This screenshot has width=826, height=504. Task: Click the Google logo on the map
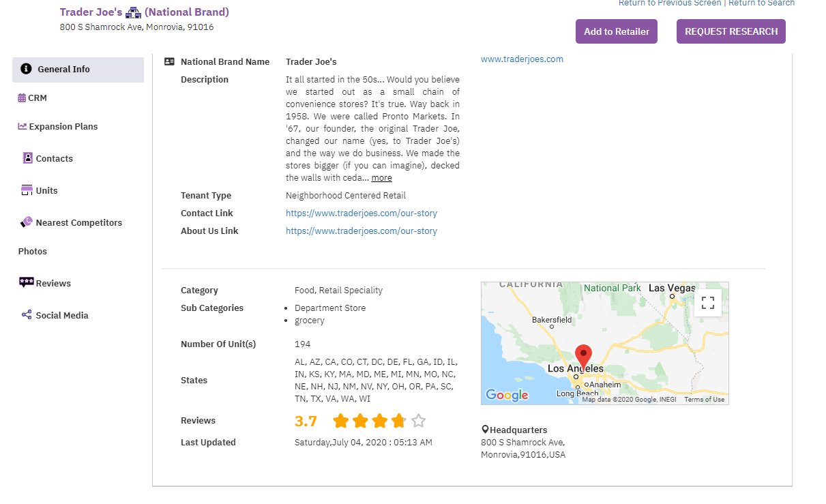(x=507, y=395)
